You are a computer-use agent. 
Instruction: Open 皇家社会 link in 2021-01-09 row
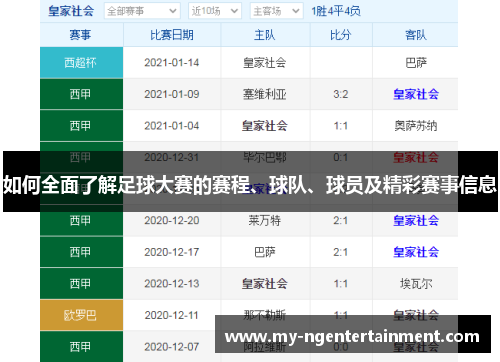pos(416,94)
